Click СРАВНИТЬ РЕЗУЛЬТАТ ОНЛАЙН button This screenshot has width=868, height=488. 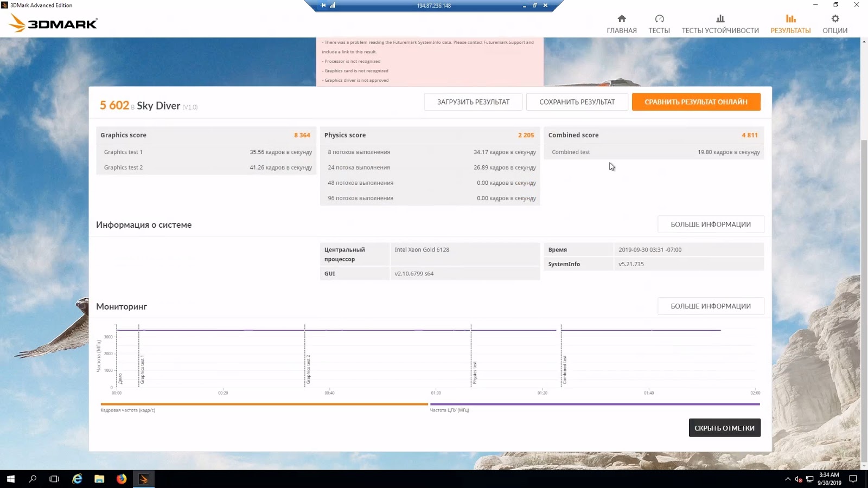pos(696,102)
